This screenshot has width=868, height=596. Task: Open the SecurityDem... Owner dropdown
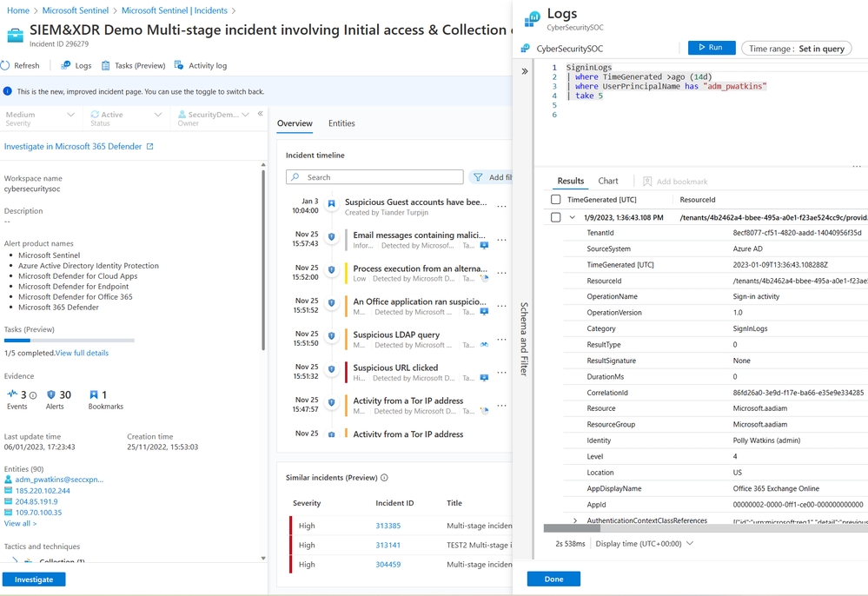(x=213, y=118)
